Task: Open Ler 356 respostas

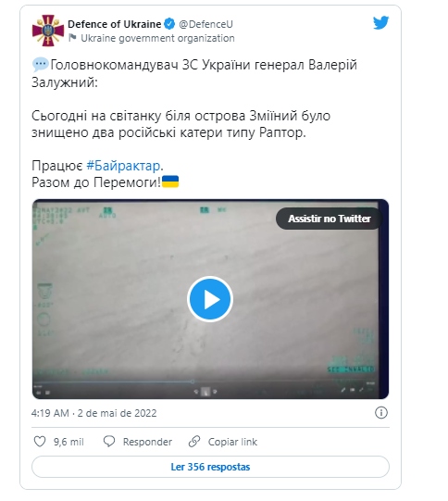Action: pos(210,467)
